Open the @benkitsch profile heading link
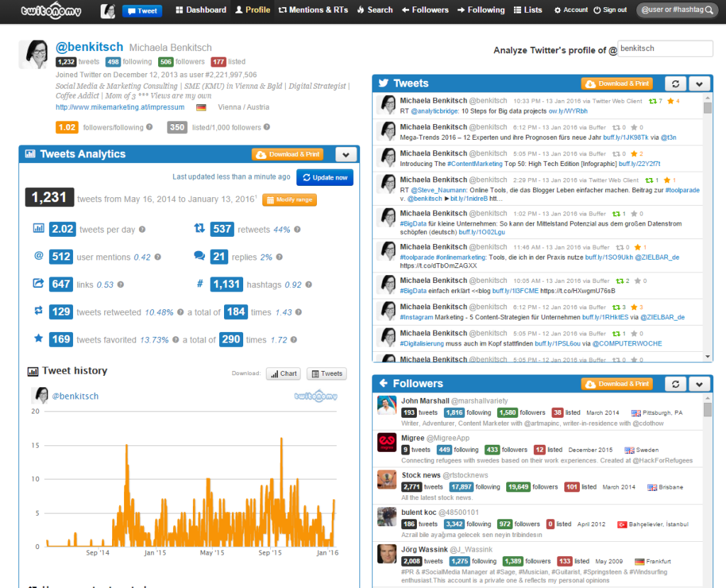The height and width of the screenshot is (588, 726). [x=89, y=47]
